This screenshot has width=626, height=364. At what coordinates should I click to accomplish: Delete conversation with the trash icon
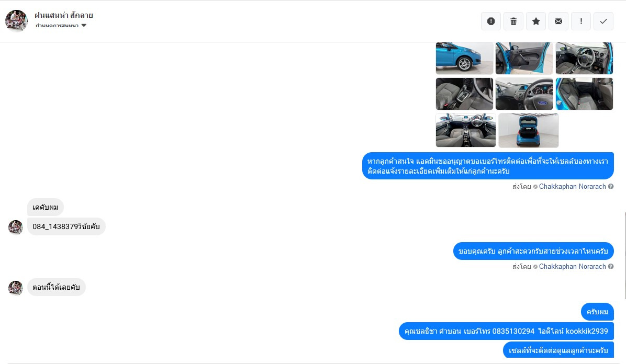[x=513, y=21]
